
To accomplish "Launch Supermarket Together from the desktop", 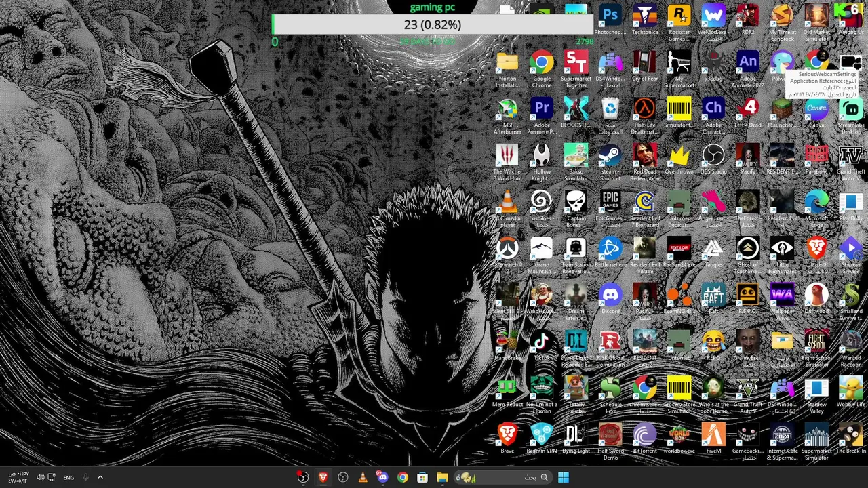I will tap(576, 70).
